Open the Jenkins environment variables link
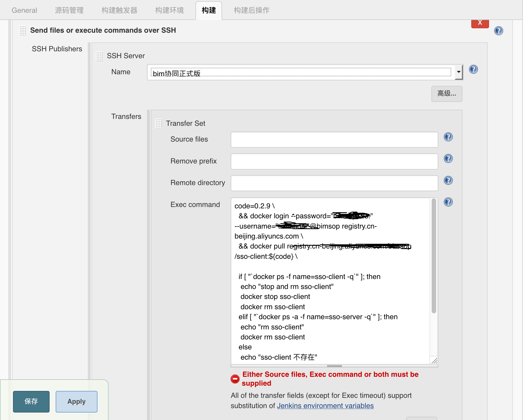The width and height of the screenshot is (525, 420). tap(325, 406)
